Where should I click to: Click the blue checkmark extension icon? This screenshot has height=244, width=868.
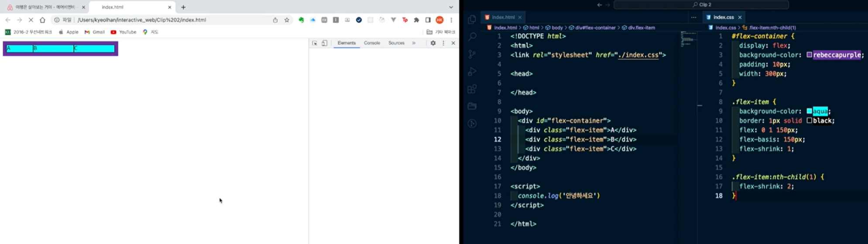[x=359, y=20]
